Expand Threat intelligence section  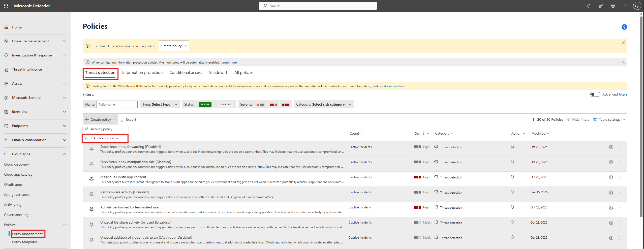(35, 69)
